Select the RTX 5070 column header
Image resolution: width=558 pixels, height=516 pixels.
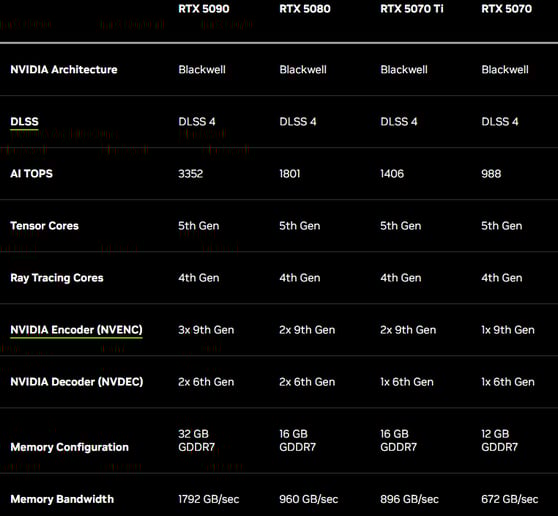coord(507,9)
